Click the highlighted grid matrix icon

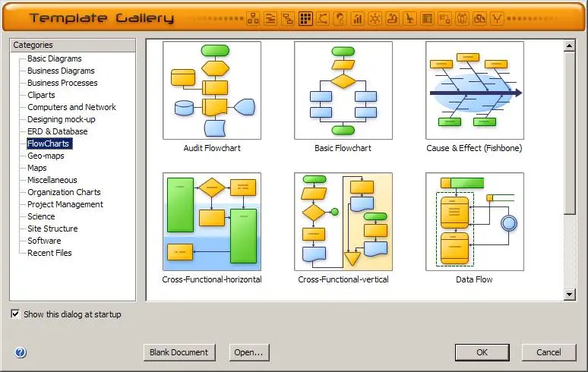point(305,18)
